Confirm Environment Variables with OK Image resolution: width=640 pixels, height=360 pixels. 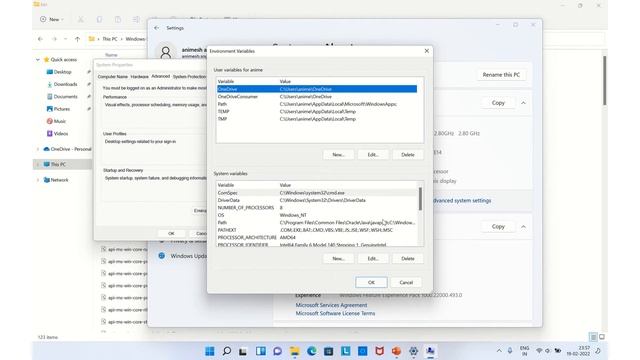pyautogui.click(x=371, y=282)
